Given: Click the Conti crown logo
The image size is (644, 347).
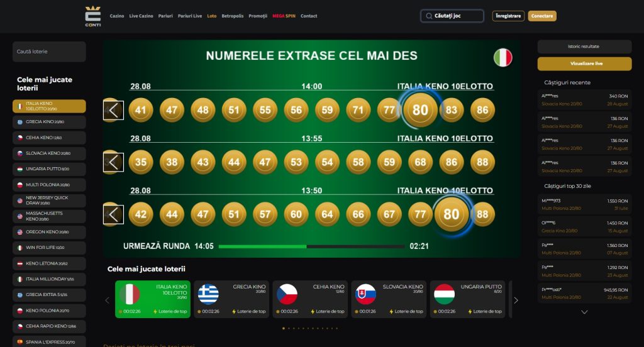Looking at the screenshot, I should (x=93, y=16).
